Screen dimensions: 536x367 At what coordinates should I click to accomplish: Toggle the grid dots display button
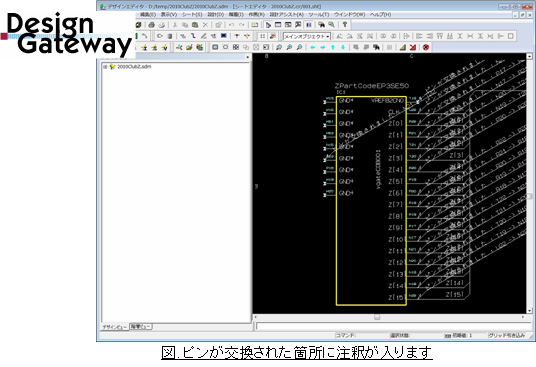tap(263, 36)
